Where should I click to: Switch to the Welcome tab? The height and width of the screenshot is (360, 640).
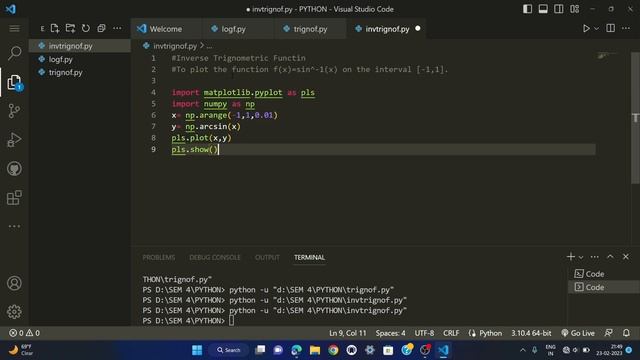point(166,29)
